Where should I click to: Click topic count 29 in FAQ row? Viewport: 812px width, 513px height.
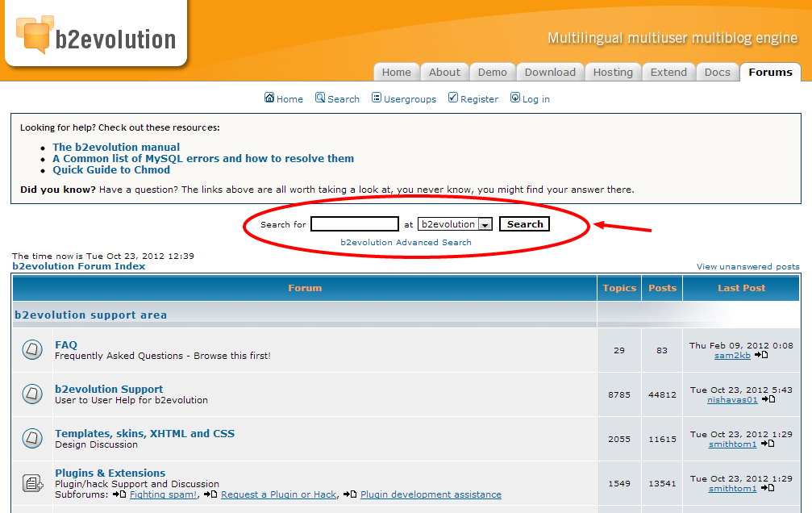pyautogui.click(x=619, y=350)
